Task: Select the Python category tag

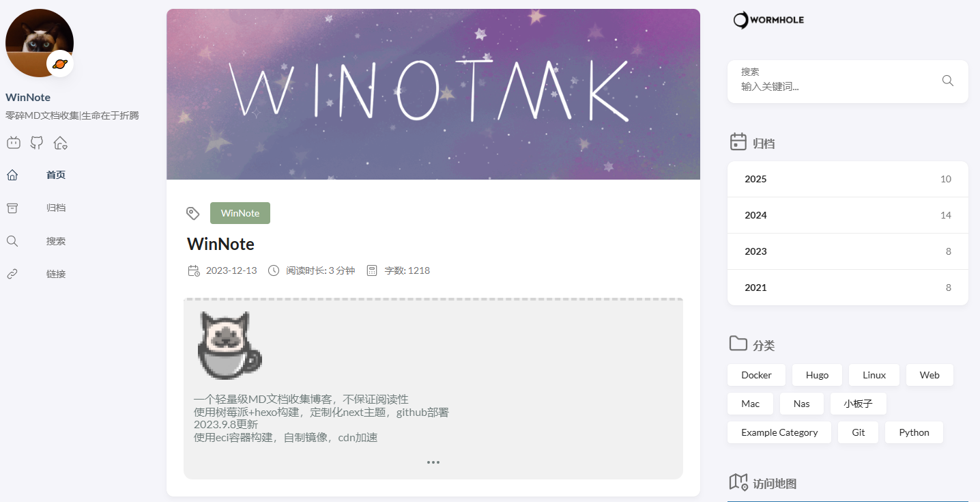Action: pyautogui.click(x=914, y=432)
